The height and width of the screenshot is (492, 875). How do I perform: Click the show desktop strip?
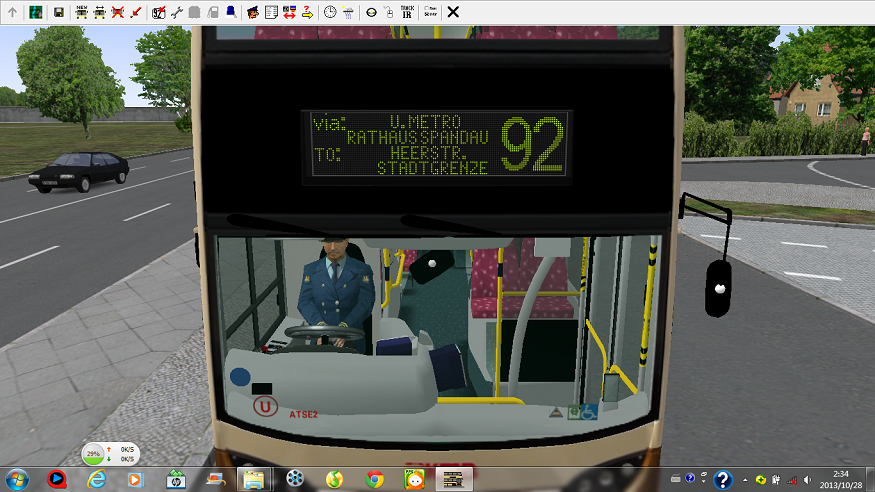click(x=870, y=480)
